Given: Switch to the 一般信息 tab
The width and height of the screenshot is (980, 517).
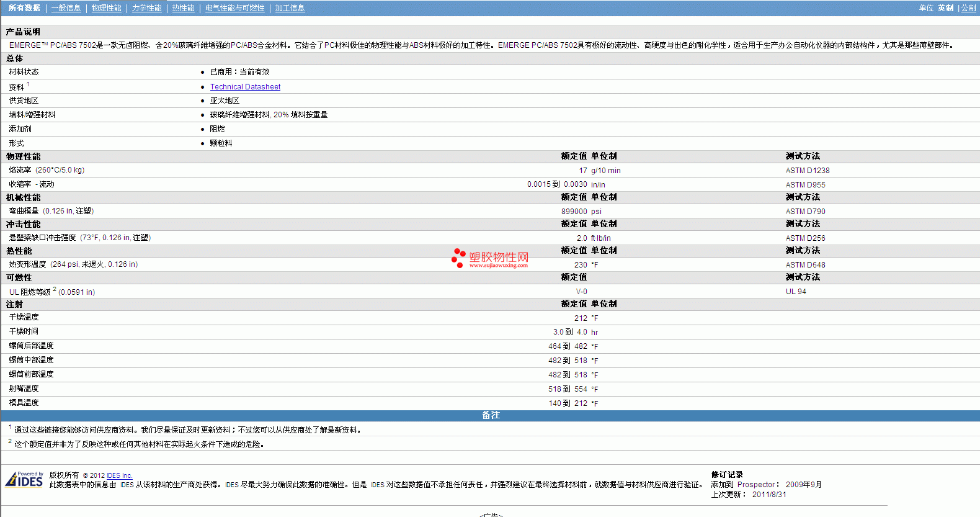Looking at the screenshot, I should pyautogui.click(x=66, y=8).
